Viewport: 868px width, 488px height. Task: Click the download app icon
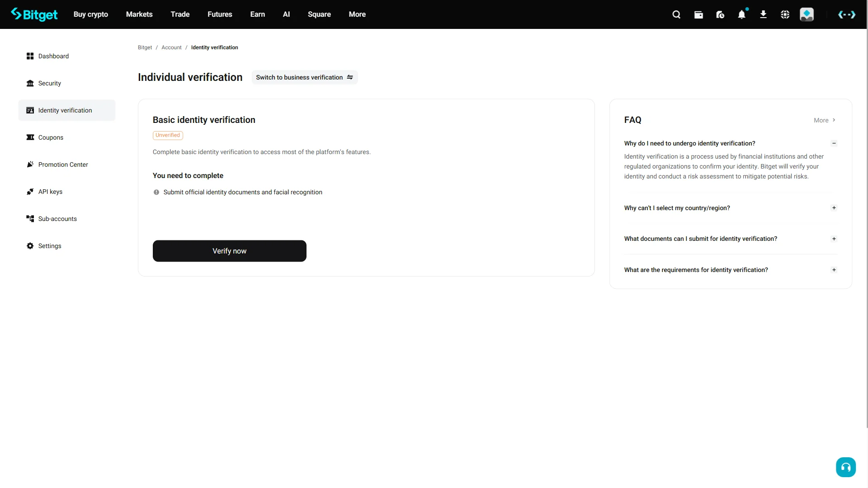pos(764,14)
